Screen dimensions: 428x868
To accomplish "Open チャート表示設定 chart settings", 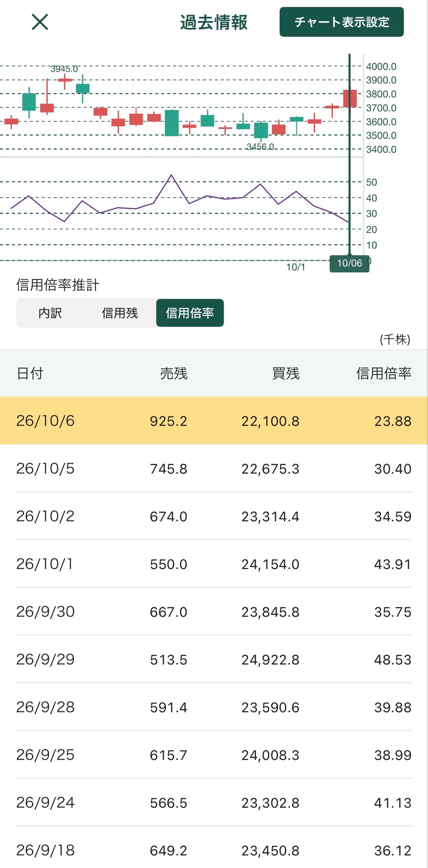I will tap(341, 22).
